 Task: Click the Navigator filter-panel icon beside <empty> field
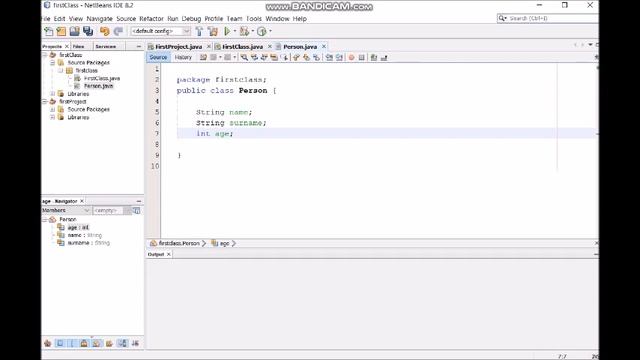pyautogui.click(x=136, y=210)
